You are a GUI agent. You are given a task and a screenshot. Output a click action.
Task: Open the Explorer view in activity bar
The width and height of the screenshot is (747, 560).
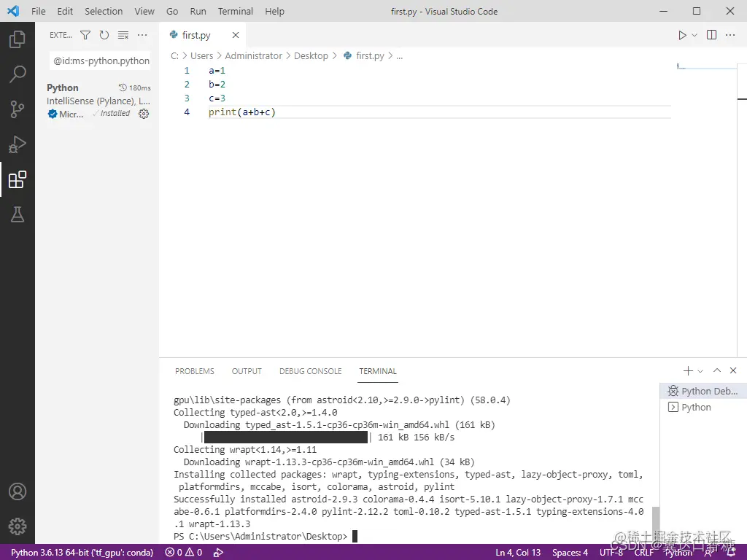(18, 39)
